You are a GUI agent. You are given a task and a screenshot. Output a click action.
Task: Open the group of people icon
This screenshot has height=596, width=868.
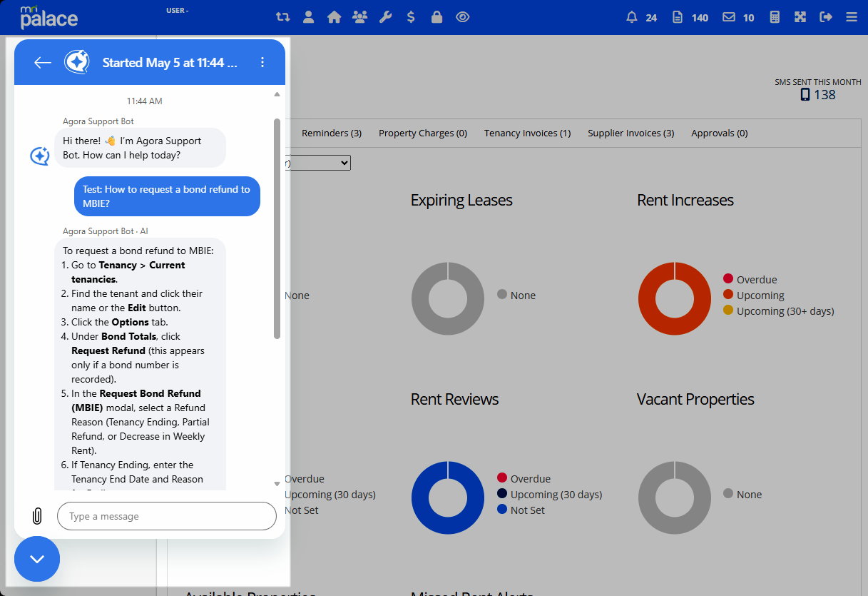pos(359,17)
